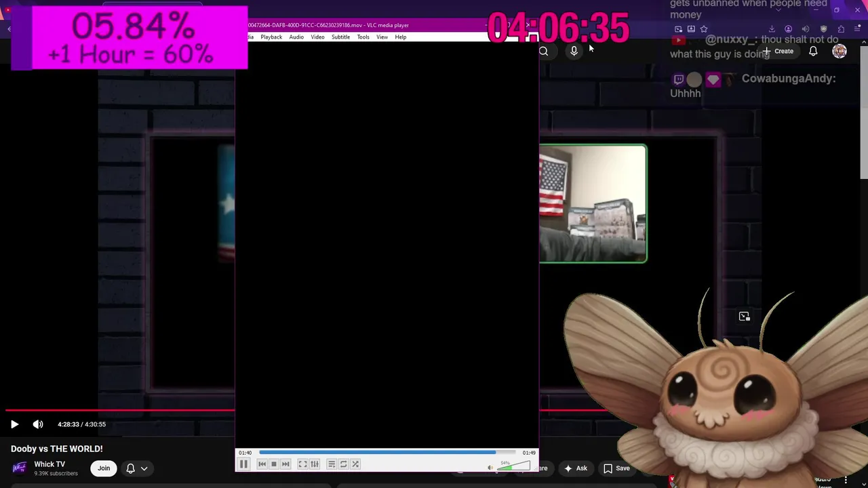
Task: Toggle the VLC playlist view
Action: click(x=332, y=464)
